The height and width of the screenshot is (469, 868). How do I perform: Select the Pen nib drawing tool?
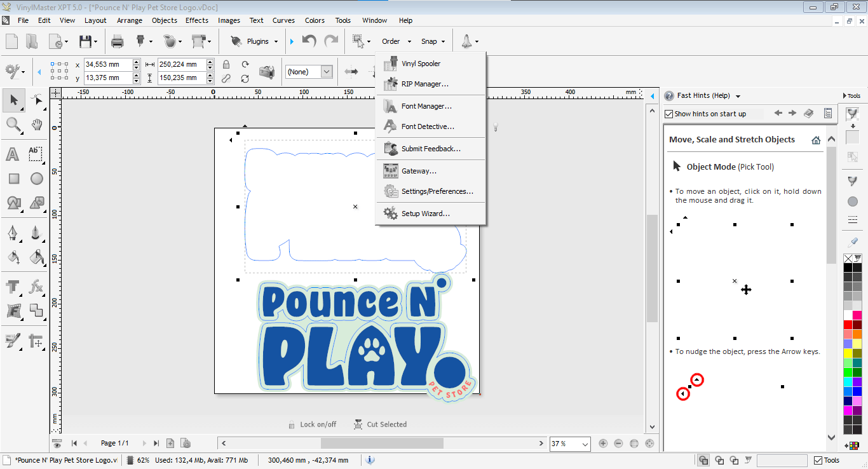(x=13, y=233)
